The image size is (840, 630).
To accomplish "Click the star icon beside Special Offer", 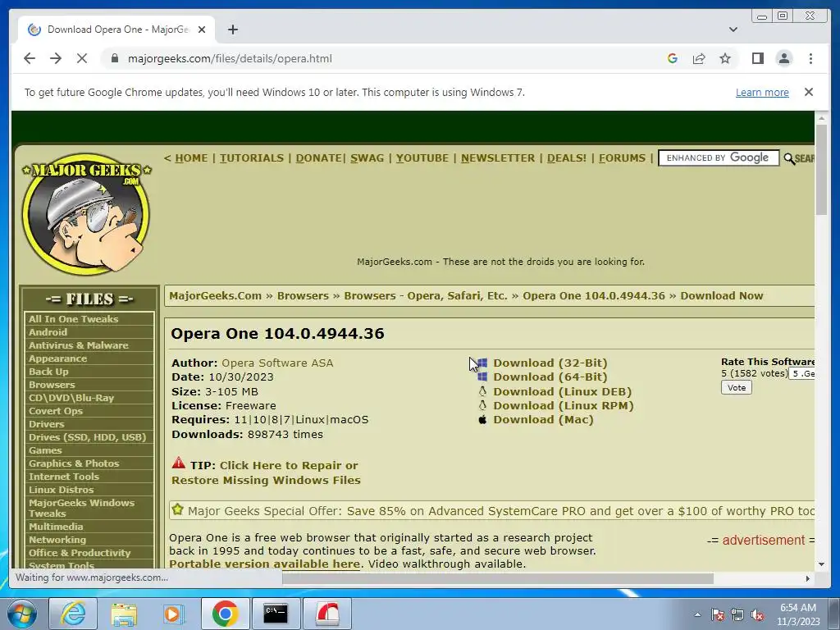I will (x=178, y=509).
